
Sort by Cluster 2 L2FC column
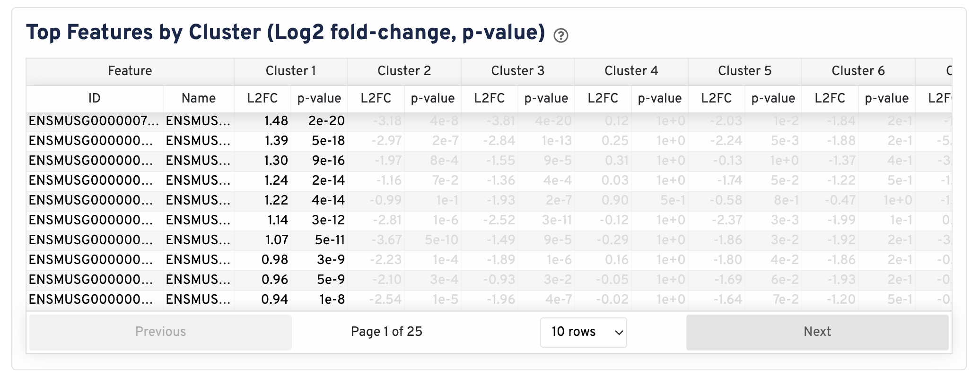tap(376, 98)
